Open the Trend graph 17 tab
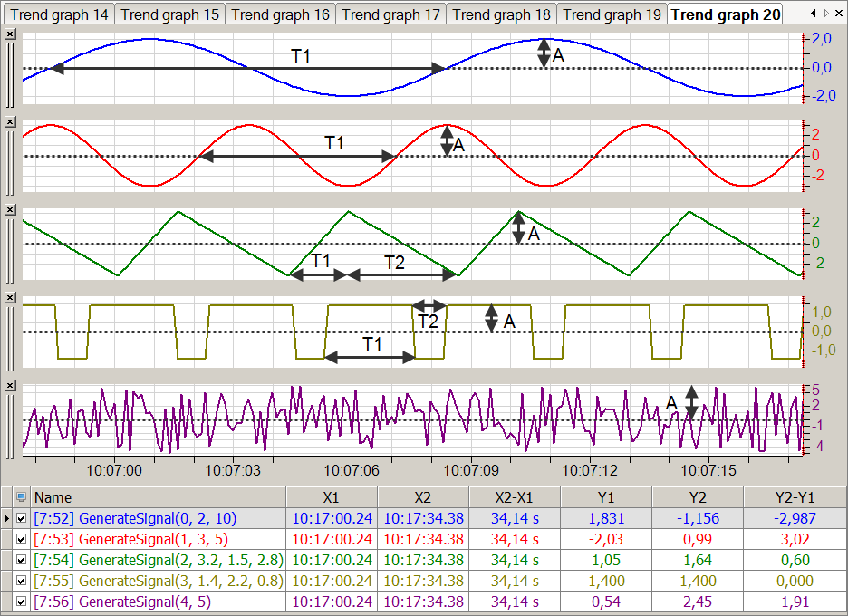The height and width of the screenshot is (616, 848). (390, 14)
